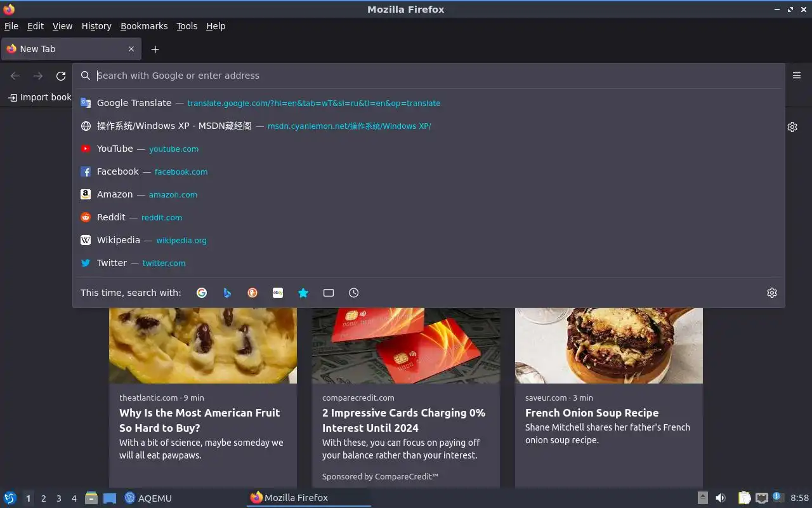Open the volume speaker tray icon
The height and width of the screenshot is (508, 812).
(721, 498)
